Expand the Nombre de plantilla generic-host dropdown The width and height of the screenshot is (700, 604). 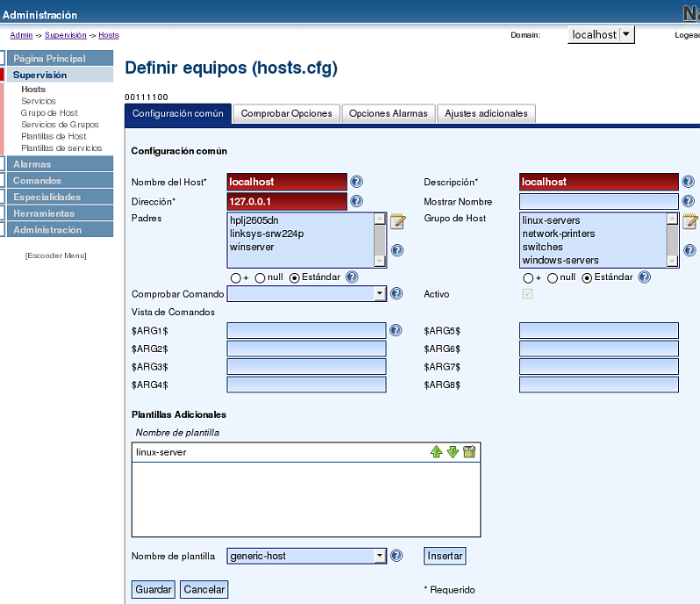[379, 556]
